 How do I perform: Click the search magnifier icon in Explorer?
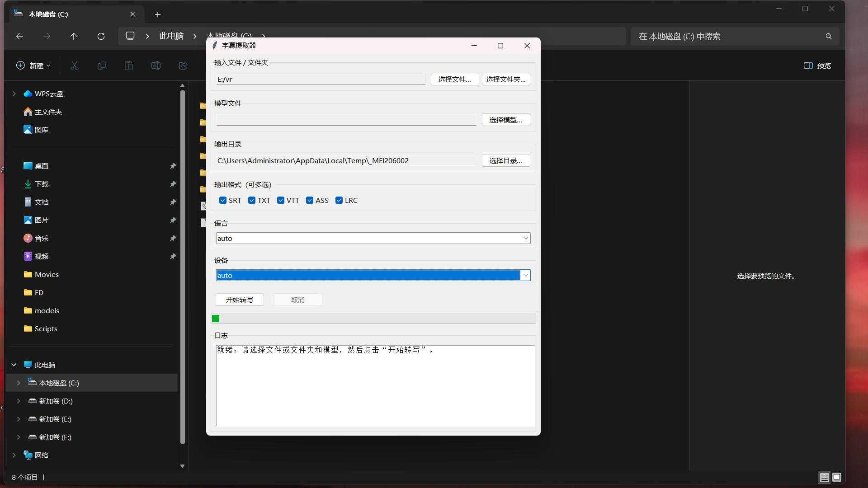[x=829, y=36]
